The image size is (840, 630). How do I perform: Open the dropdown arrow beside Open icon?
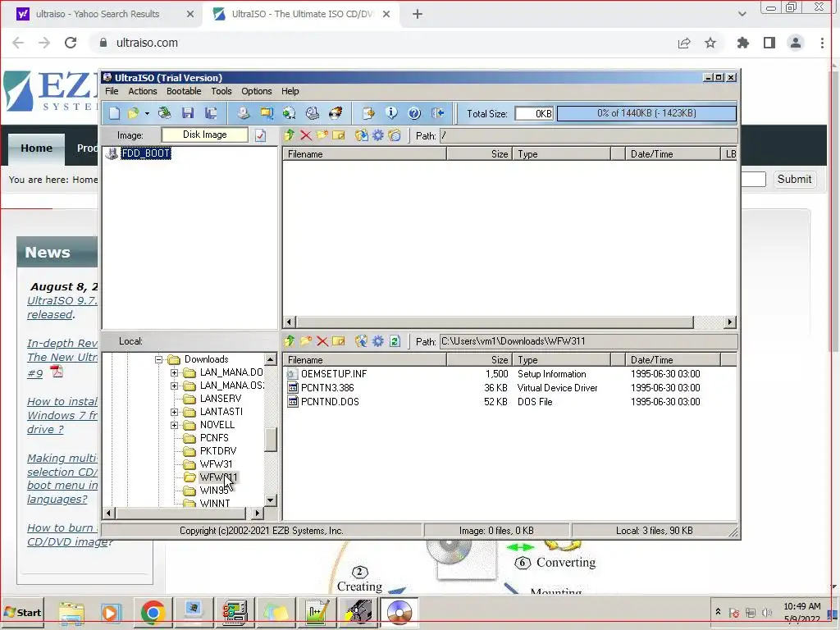tap(147, 113)
